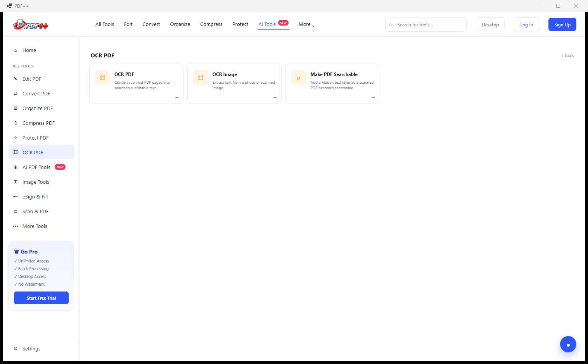This screenshot has height=364, width=588.
Task: Click the Edit PDF pencil icon
Action: pos(16,79)
